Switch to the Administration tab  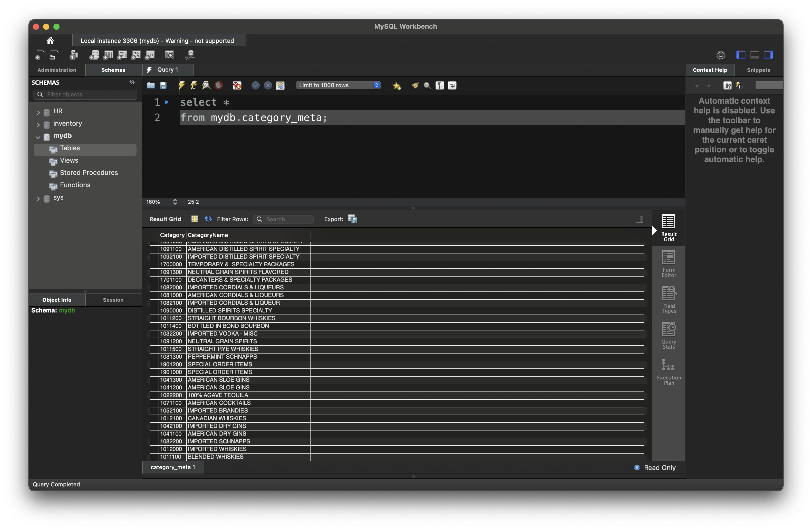(57, 70)
